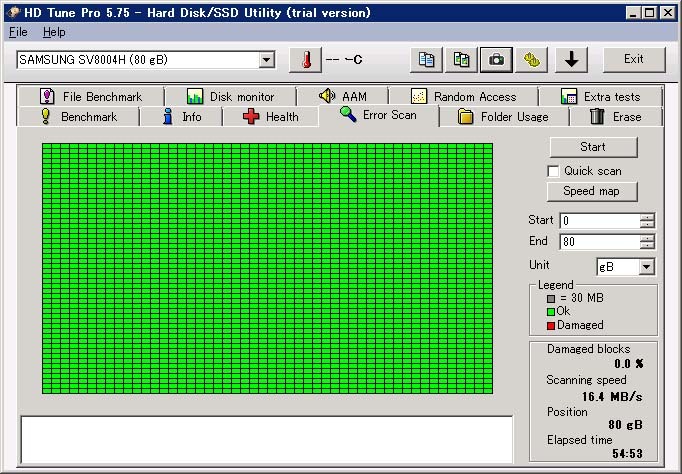Open the File menu
Viewport: 682px width, 474px height.
tap(18, 32)
